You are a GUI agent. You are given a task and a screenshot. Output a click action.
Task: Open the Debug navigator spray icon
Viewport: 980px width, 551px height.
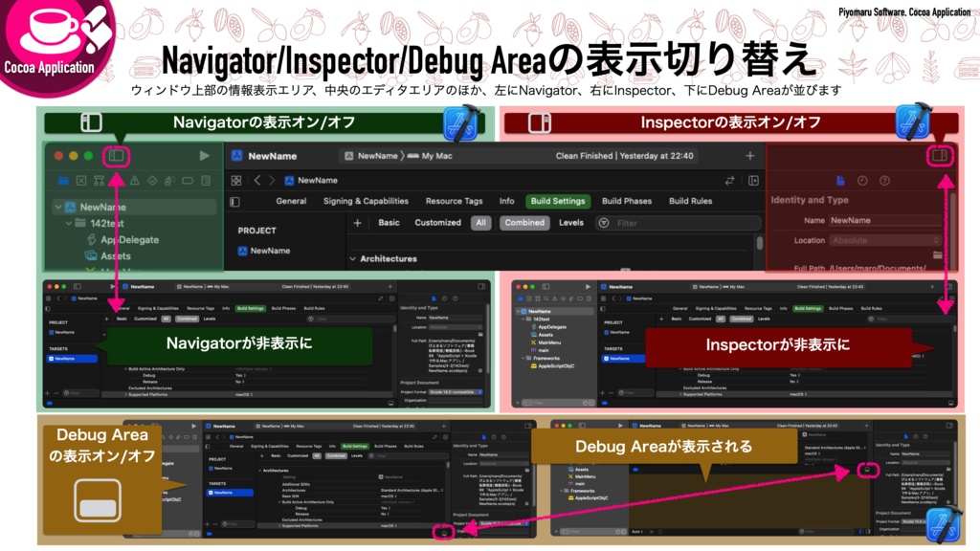[169, 181]
